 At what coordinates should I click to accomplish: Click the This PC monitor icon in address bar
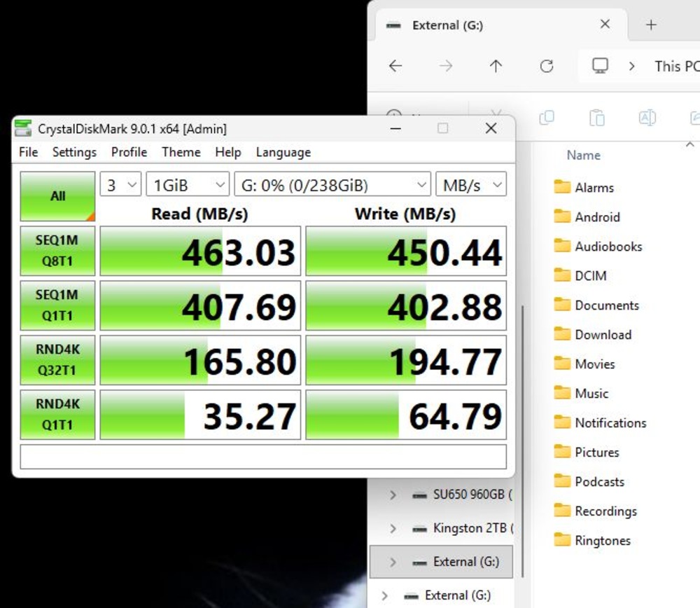tap(600, 66)
